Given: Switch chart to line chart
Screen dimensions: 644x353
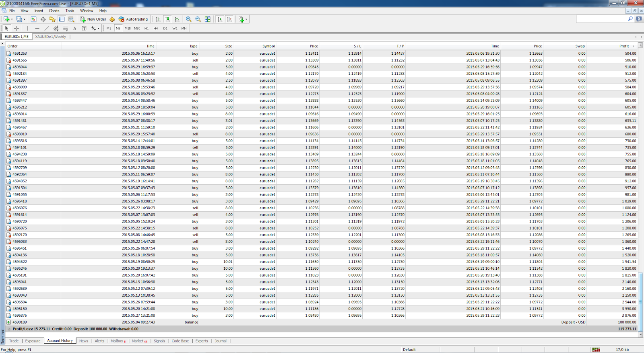Looking at the screenshot, I should pyautogui.click(x=177, y=19).
